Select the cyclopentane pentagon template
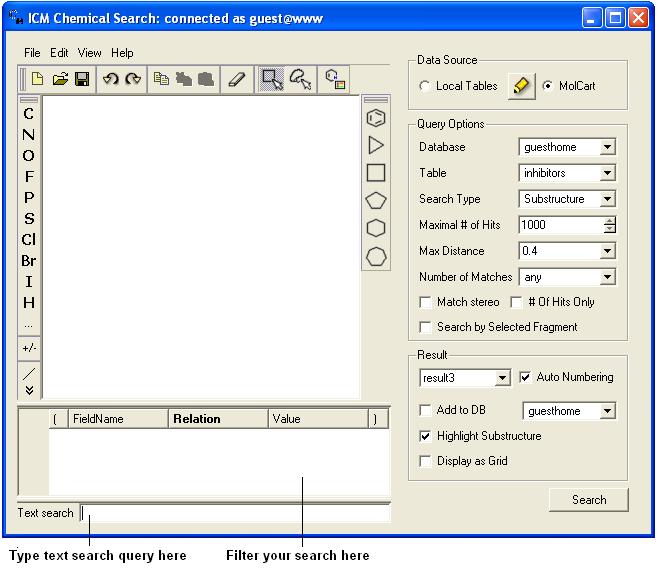The width and height of the screenshot is (657, 570). [x=376, y=200]
